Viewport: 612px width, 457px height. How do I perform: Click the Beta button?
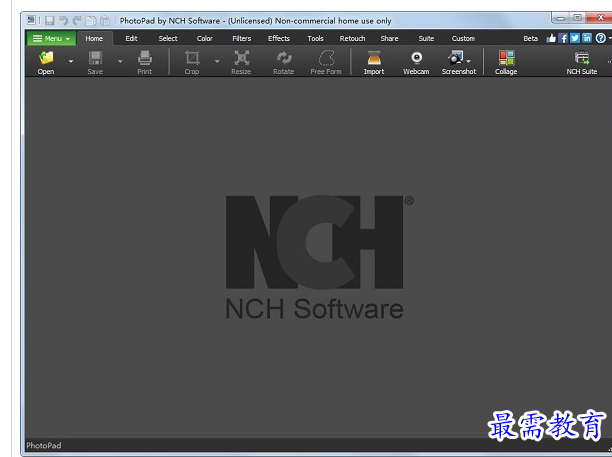point(530,38)
